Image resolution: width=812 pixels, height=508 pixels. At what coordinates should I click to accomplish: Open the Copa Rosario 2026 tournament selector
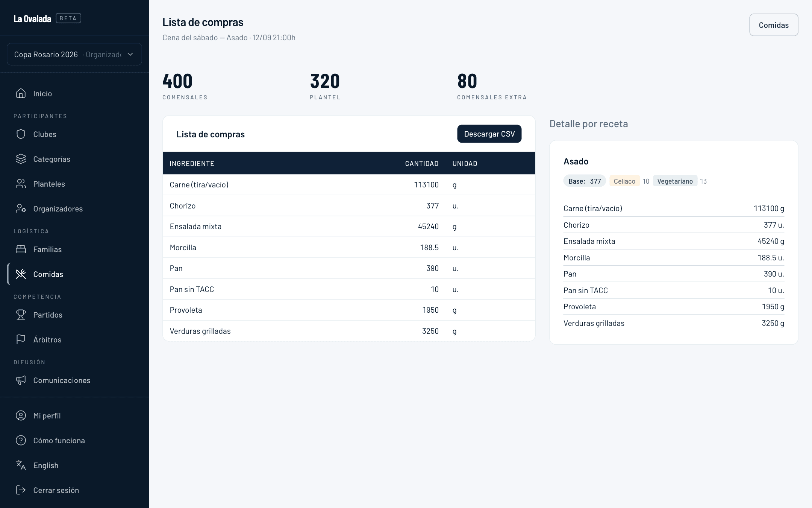click(x=74, y=54)
